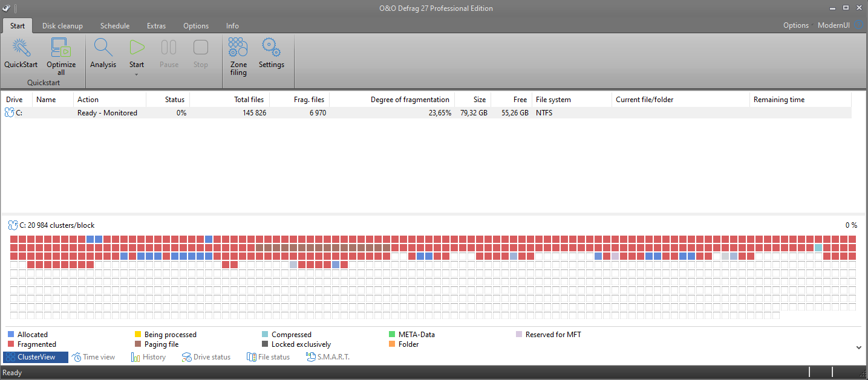Sort by Free column header
This screenshot has height=380, width=868.
(x=511, y=100)
